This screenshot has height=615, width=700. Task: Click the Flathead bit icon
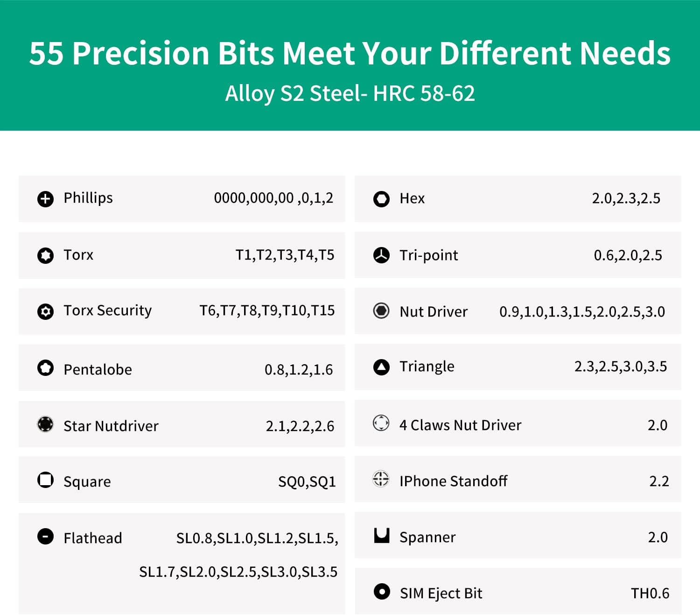tap(45, 537)
